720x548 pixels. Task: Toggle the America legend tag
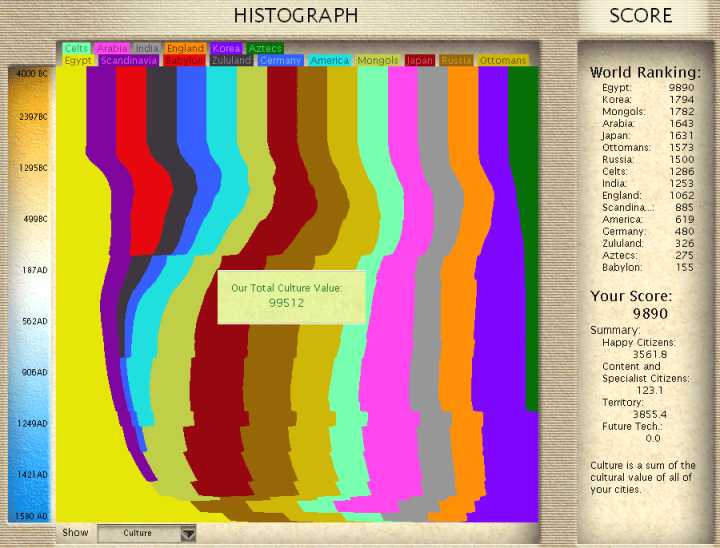(330, 60)
